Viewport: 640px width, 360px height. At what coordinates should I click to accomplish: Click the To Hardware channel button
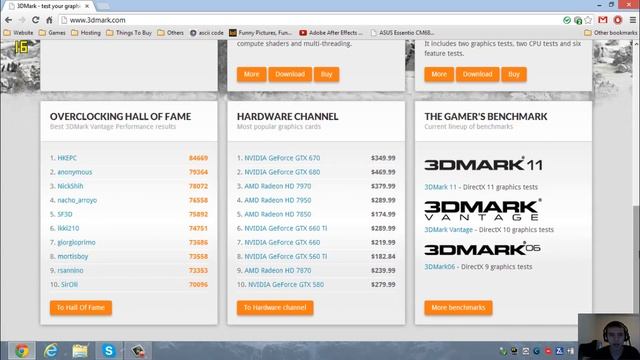[275, 308]
